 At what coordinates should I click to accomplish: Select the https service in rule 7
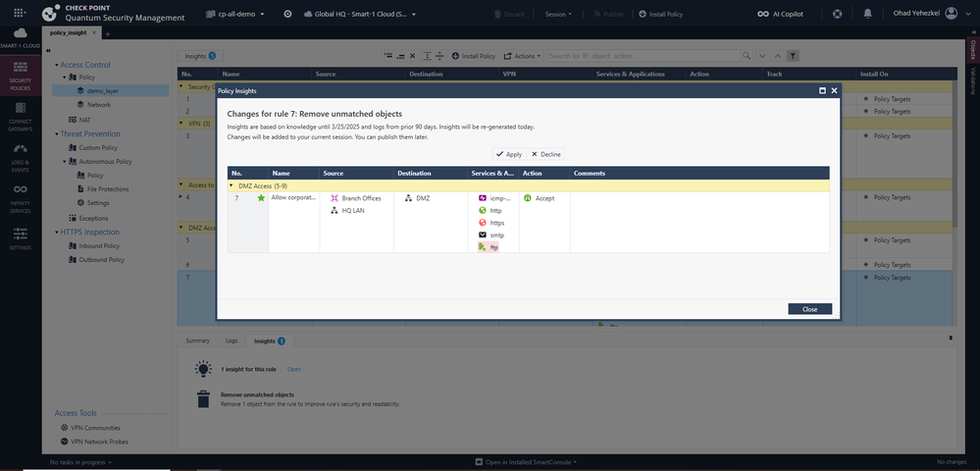click(x=491, y=223)
